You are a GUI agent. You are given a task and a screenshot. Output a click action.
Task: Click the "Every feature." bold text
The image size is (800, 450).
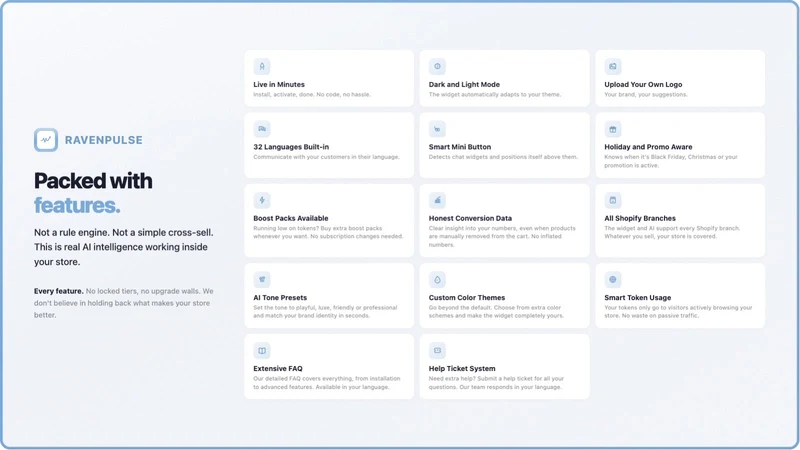pyautogui.click(x=59, y=291)
